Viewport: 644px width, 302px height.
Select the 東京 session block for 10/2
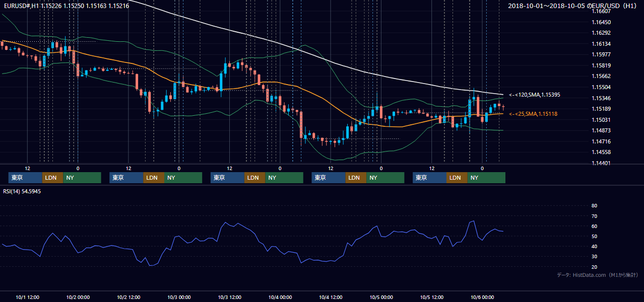tap(126, 178)
